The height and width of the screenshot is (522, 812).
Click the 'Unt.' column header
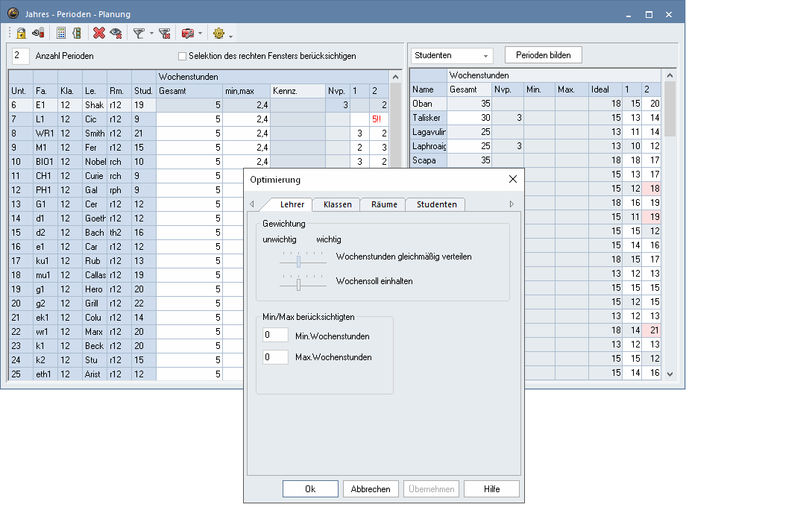21,91
